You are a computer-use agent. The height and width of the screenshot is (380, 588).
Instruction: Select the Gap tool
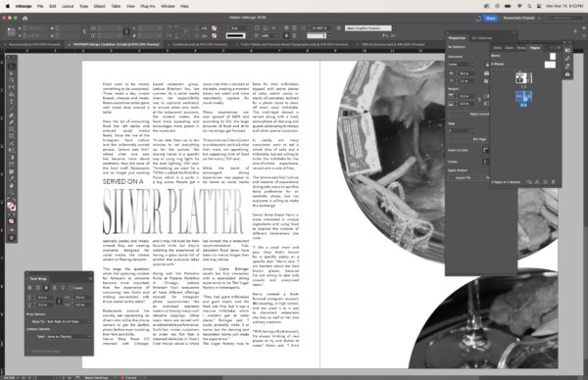(12, 87)
